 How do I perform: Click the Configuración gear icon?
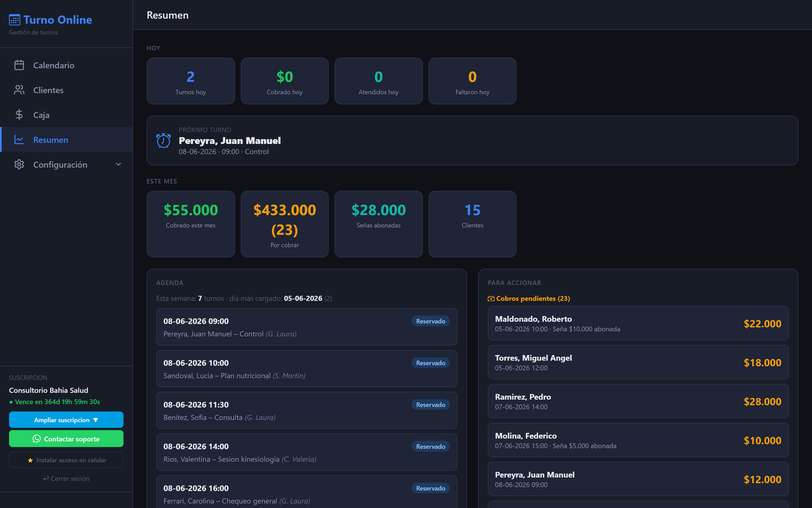click(x=19, y=165)
